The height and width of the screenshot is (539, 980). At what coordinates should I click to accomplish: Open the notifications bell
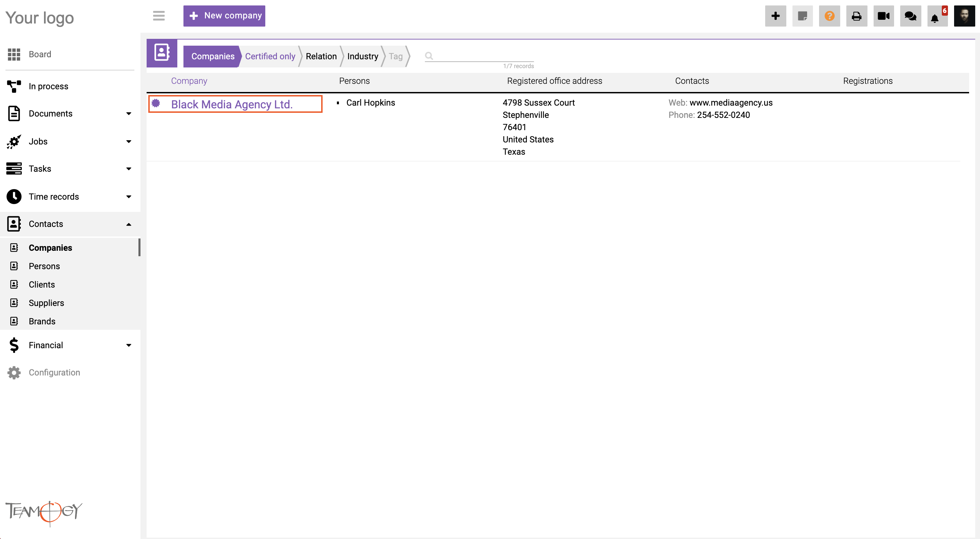[937, 16]
